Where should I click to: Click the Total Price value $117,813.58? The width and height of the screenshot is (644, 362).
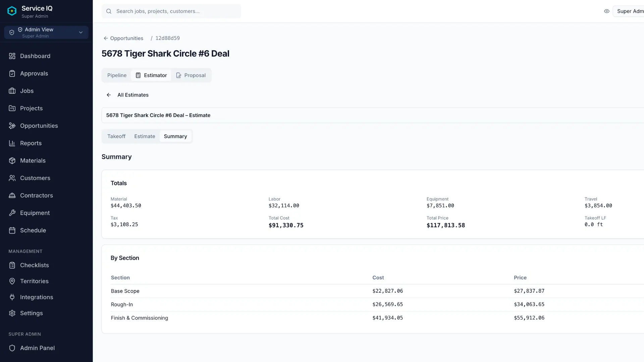point(445,225)
